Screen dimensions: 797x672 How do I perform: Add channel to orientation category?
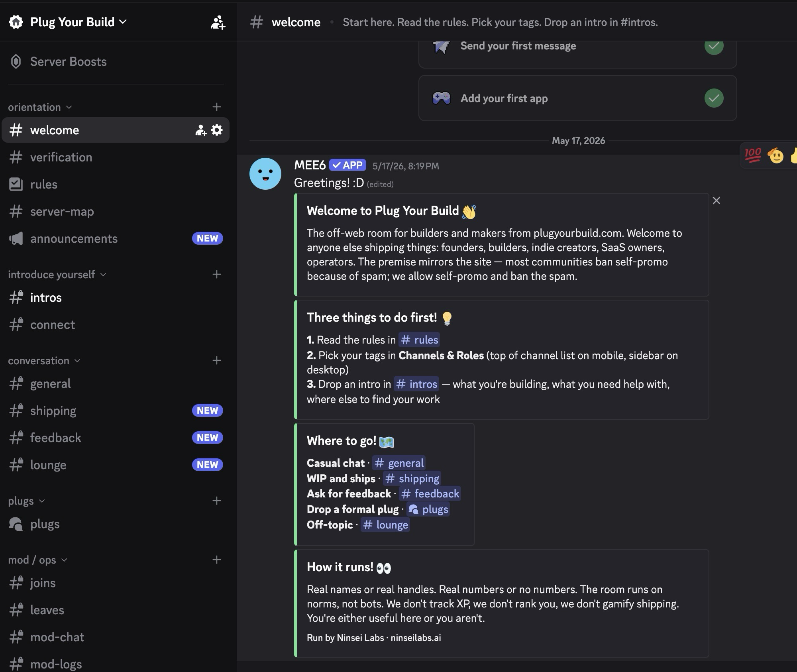click(217, 107)
